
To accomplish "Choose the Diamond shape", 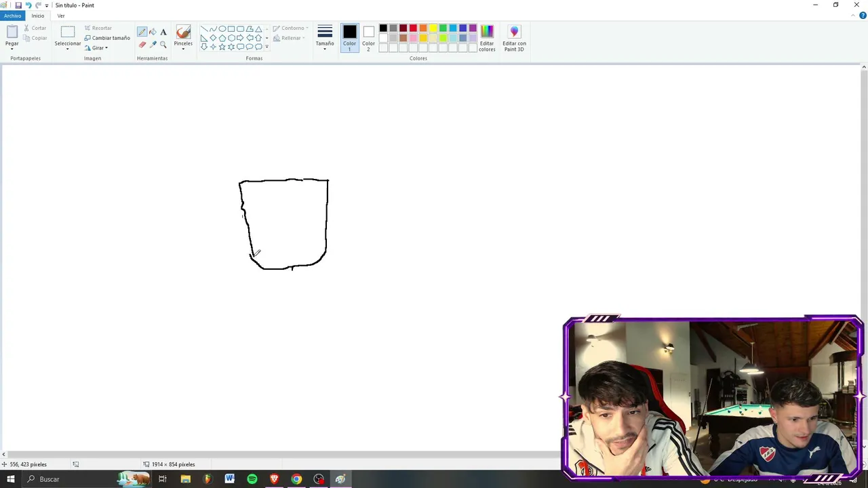I will coord(213,38).
